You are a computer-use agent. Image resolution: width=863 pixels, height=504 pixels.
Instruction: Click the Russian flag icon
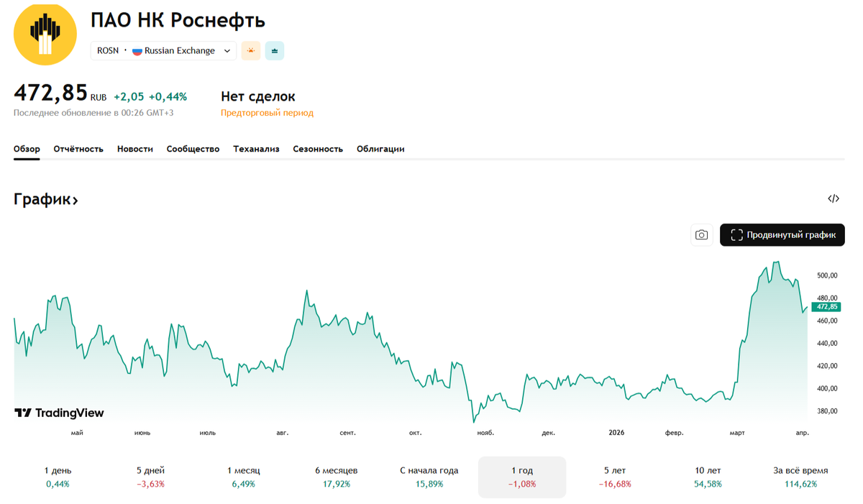[x=137, y=50]
